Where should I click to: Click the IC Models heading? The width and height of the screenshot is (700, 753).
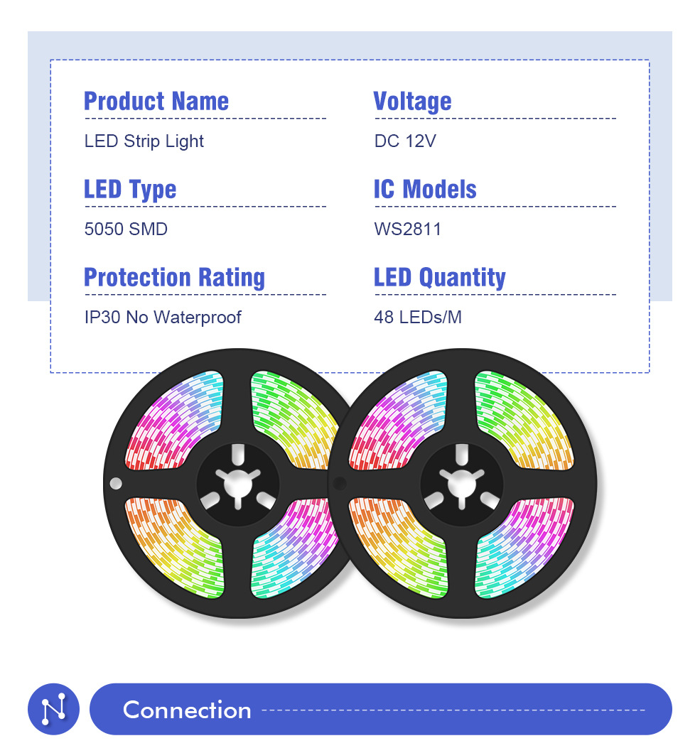pyautogui.click(x=425, y=189)
